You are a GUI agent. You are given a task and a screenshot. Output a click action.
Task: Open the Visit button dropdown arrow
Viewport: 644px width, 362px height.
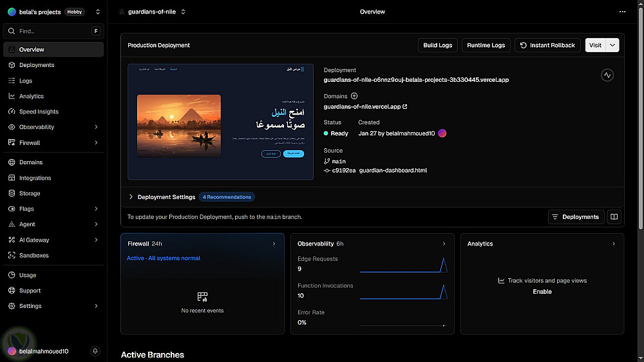612,45
